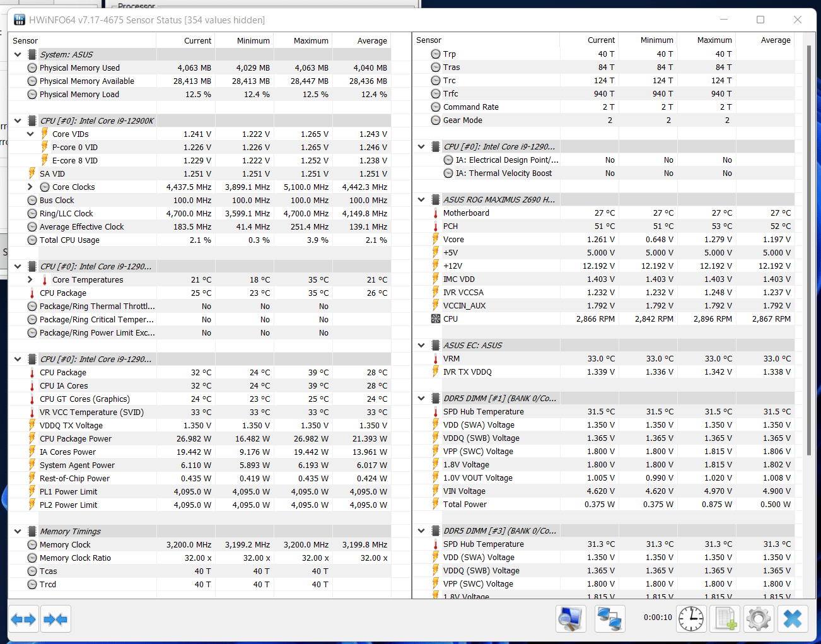Viewport: 821px width, 644px height.
Task: Select the Trfc timing row
Action: point(603,93)
